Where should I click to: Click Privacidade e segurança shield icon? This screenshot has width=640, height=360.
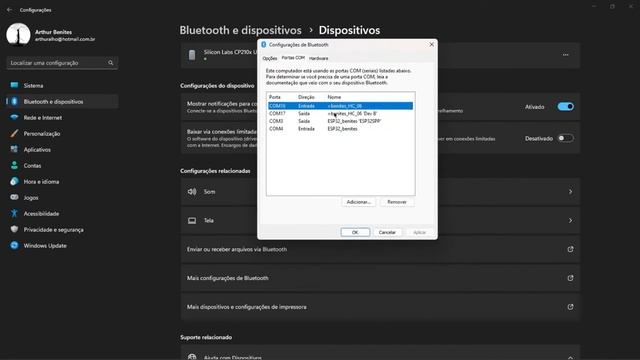[14, 229]
